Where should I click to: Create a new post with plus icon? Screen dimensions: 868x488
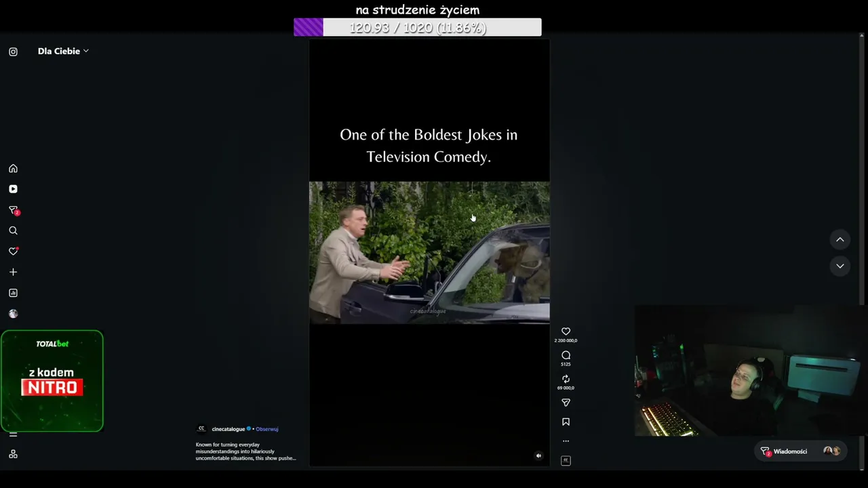coord(13,272)
